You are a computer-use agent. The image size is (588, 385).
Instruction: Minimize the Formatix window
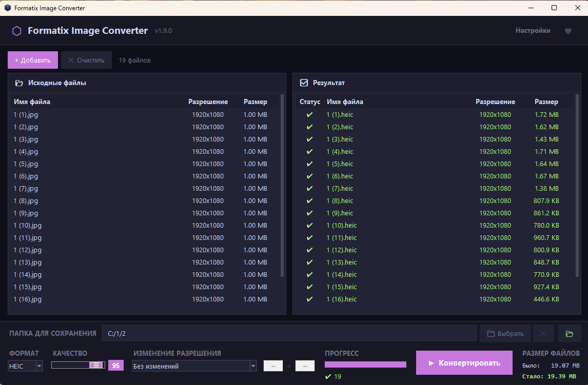coord(531,8)
